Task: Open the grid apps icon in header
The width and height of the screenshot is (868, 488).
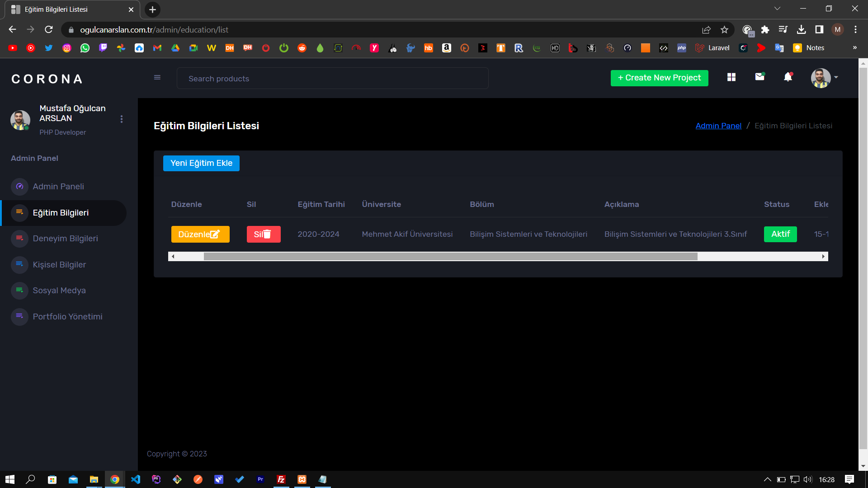Action: pos(731,77)
